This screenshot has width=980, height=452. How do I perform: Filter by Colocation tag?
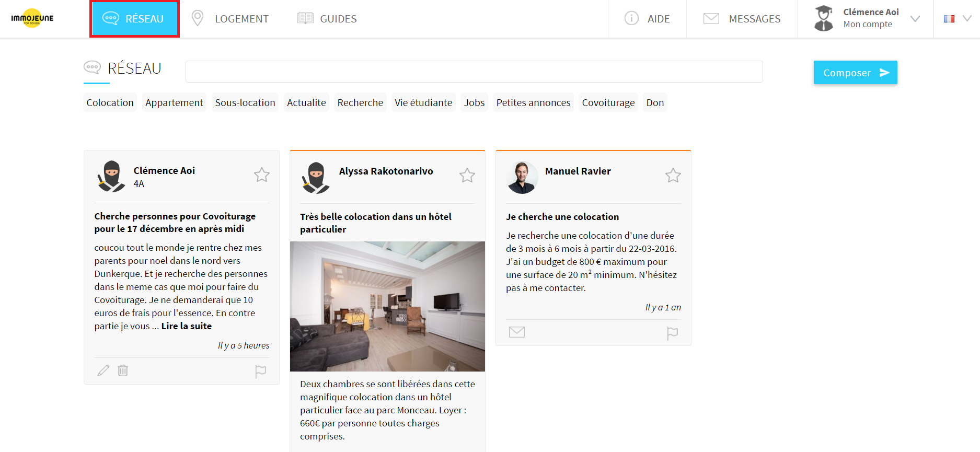110,102
